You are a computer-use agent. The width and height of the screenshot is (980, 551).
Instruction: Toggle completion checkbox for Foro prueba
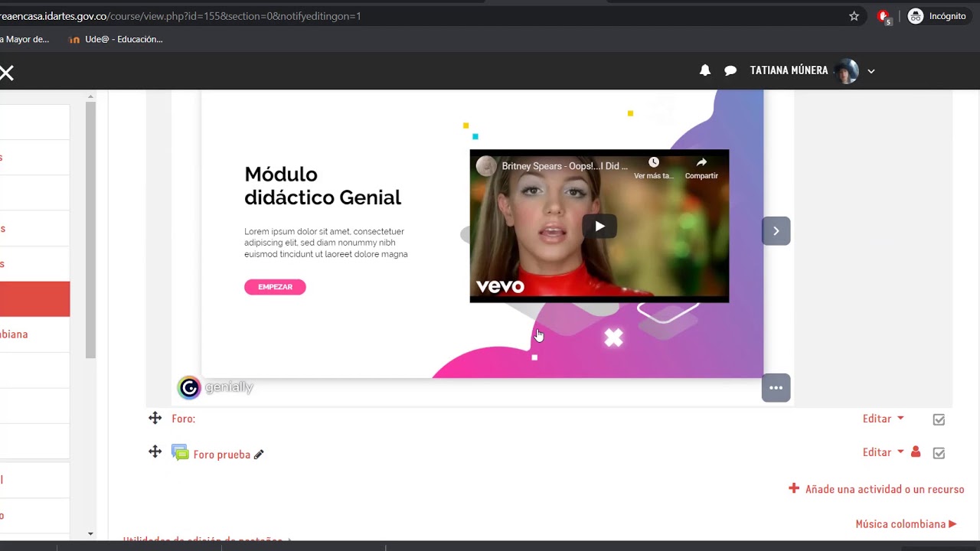(939, 453)
